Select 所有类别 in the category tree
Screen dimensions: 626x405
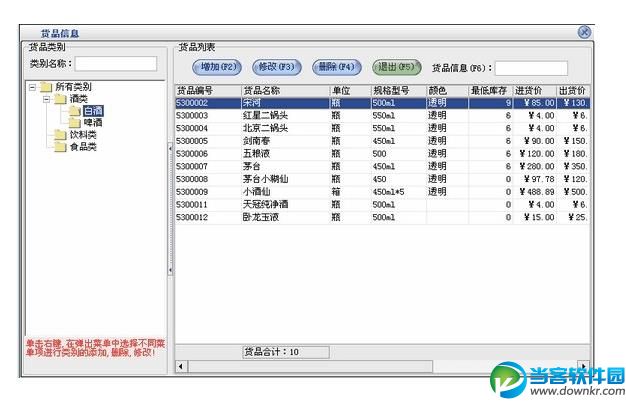(73, 87)
